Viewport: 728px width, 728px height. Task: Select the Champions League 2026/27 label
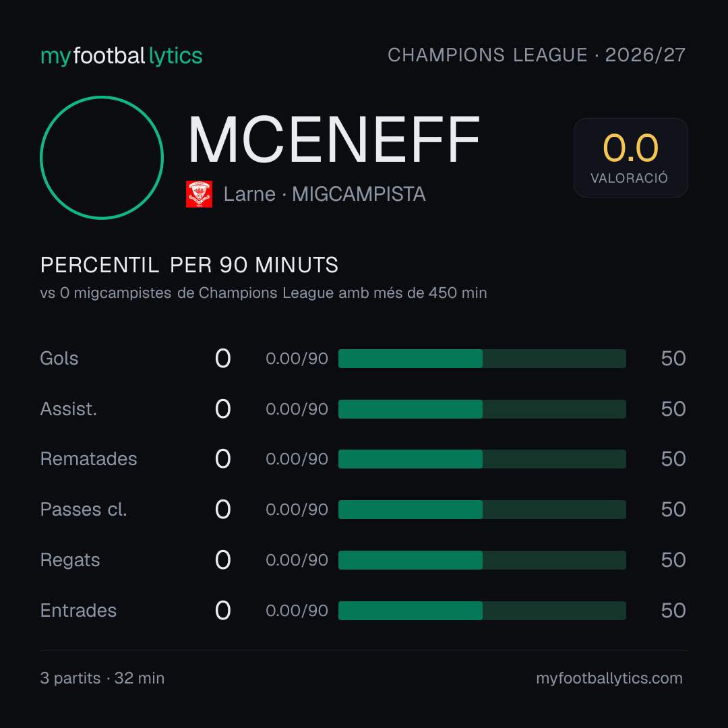point(537,55)
